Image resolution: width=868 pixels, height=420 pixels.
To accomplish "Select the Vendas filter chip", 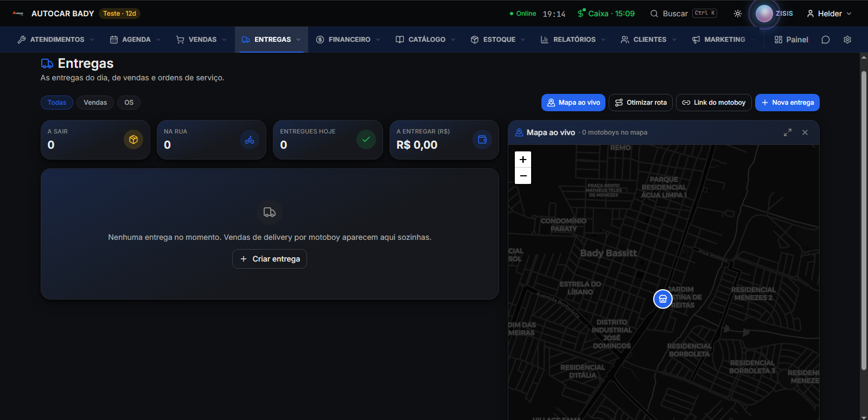I will (x=95, y=103).
